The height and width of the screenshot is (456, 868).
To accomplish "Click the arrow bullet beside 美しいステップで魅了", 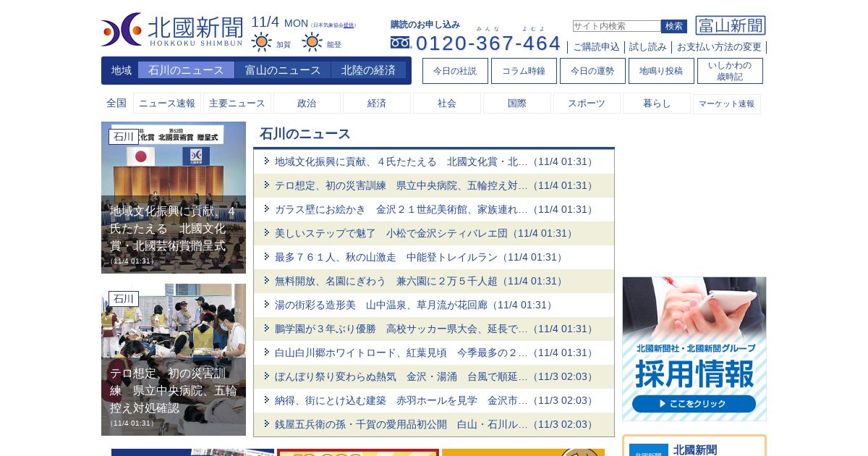I will (267, 232).
